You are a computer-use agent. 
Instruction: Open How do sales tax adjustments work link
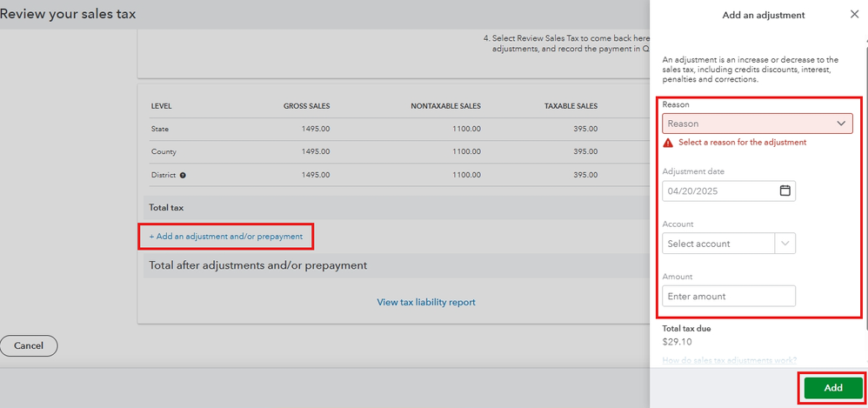pyautogui.click(x=729, y=360)
